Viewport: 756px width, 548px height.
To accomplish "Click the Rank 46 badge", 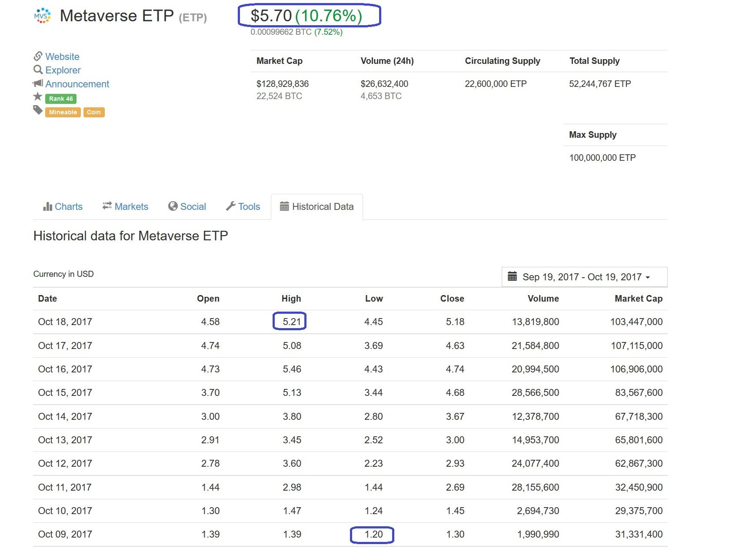I will [61, 99].
